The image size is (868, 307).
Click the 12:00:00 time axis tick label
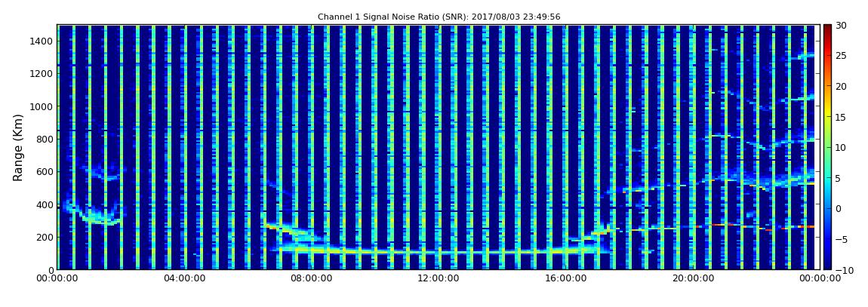(x=437, y=278)
